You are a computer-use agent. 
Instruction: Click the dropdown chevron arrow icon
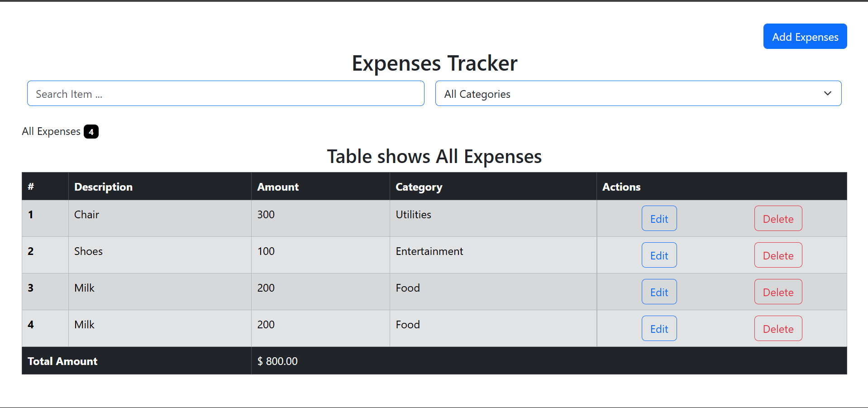click(x=827, y=94)
